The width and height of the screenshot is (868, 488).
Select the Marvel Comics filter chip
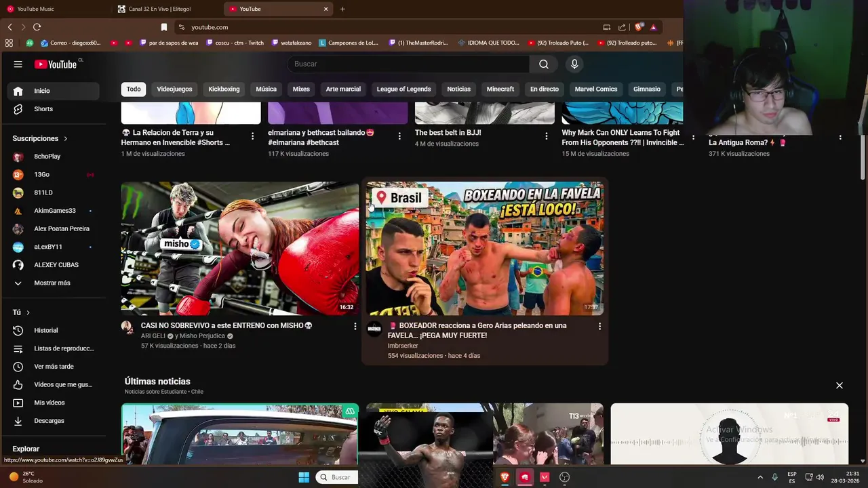[596, 89]
